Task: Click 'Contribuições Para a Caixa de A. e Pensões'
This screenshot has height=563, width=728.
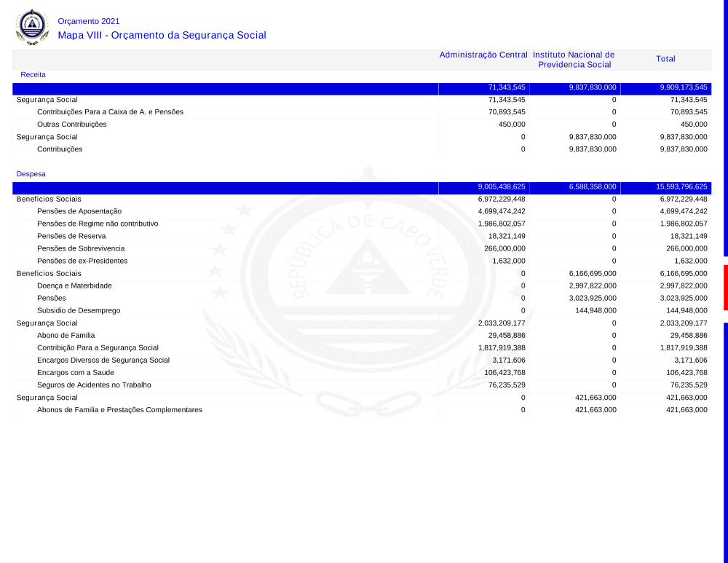Action: [110, 111]
